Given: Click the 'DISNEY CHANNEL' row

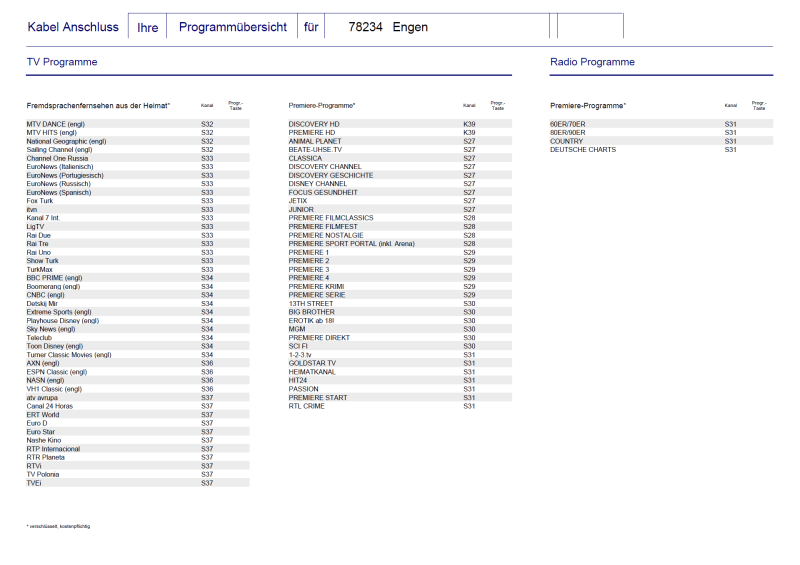Looking at the screenshot, I should click(400, 184).
